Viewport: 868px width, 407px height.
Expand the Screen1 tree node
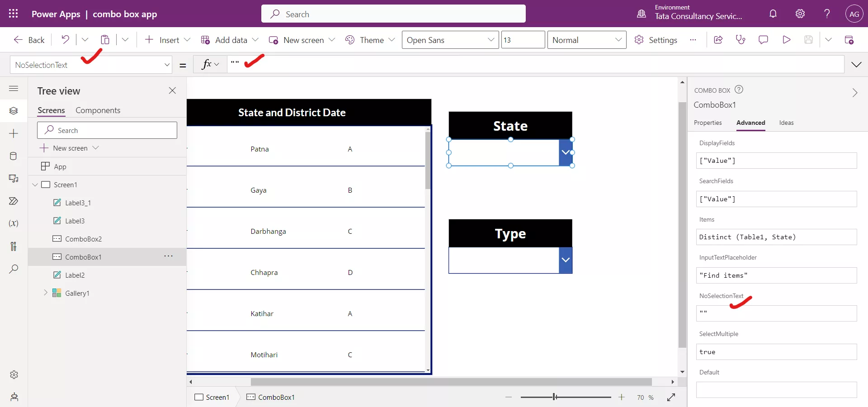(x=35, y=185)
